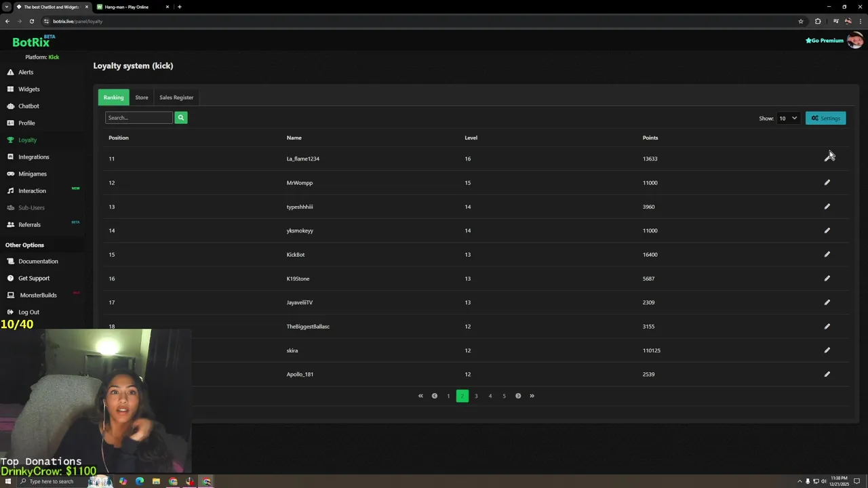Click Windows taskbar search box
Viewport: 868px width, 488px height.
point(51,481)
